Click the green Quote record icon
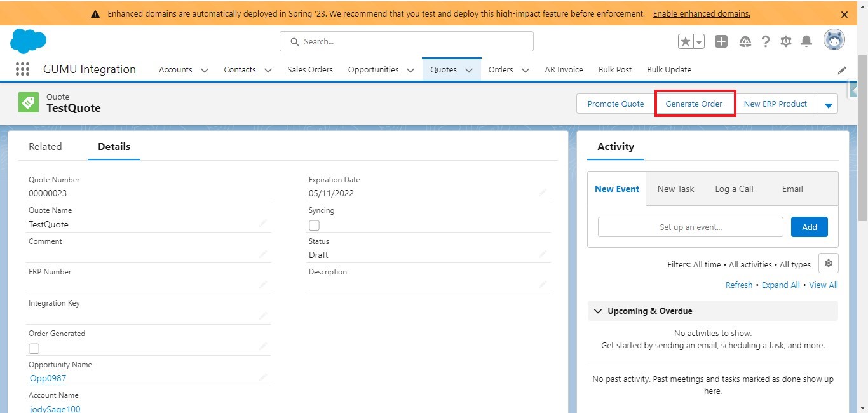Image resolution: width=868 pixels, height=413 pixels. coord(29,102)
